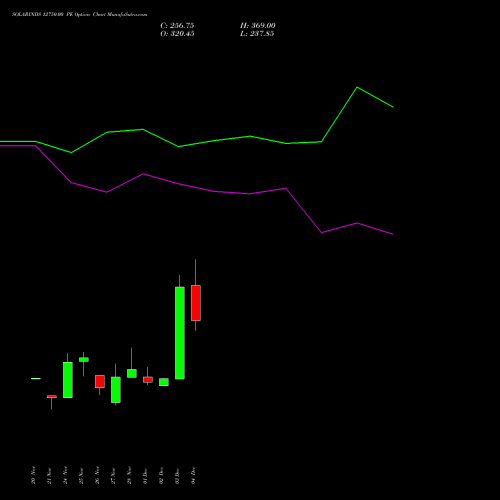Click the 28 Nov date label
500x500 pixels.
coord(129,475)
